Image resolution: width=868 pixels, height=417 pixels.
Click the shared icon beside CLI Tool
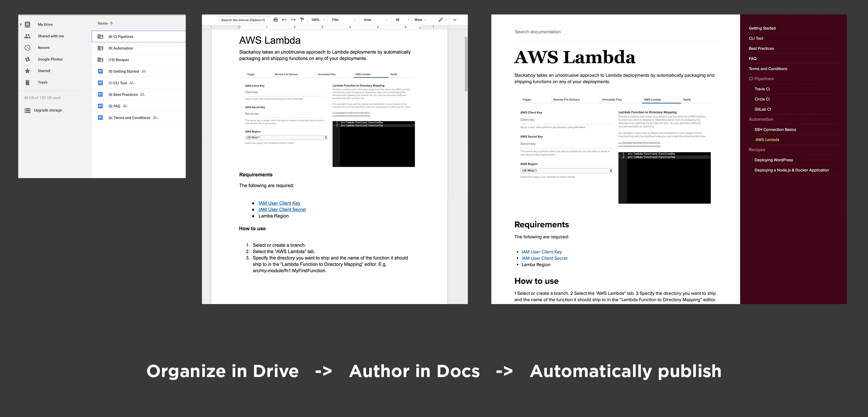(x=132, y=83)
